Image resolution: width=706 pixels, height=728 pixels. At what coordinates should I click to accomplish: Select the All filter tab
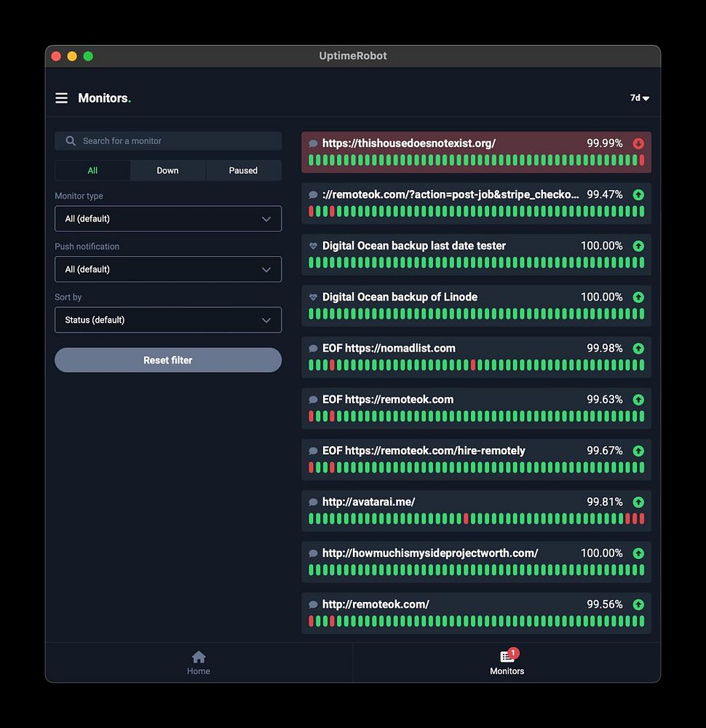tap(92, 170)
